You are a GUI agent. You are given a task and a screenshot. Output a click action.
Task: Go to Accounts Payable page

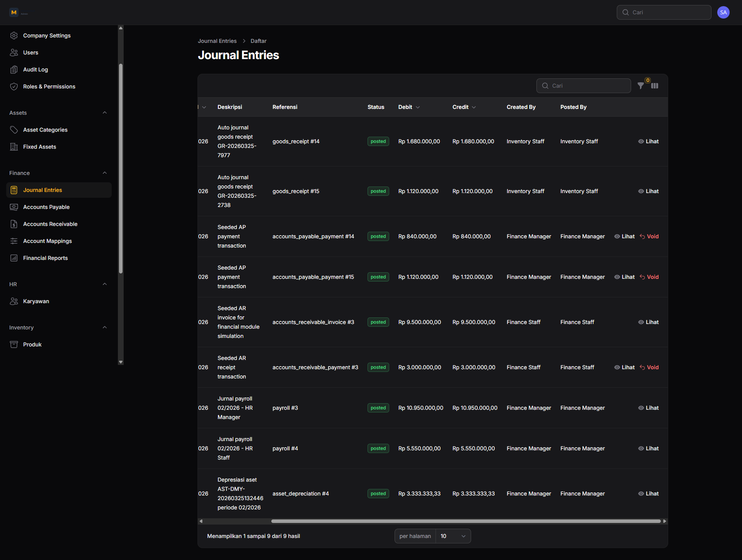(59, 207)
